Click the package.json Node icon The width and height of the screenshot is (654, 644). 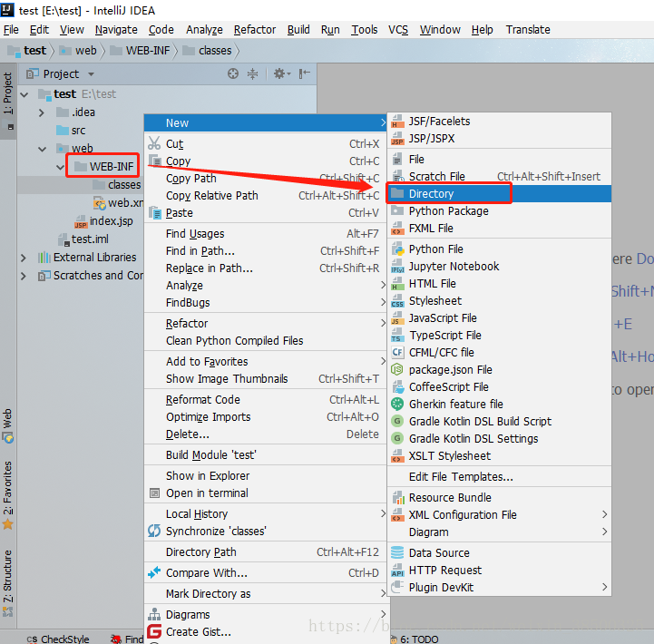pos(397,369)
